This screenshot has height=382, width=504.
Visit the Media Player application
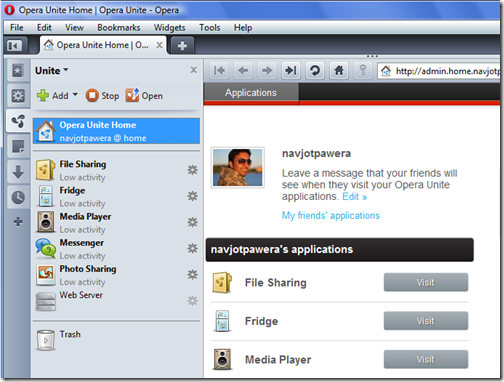pos(426,359)
